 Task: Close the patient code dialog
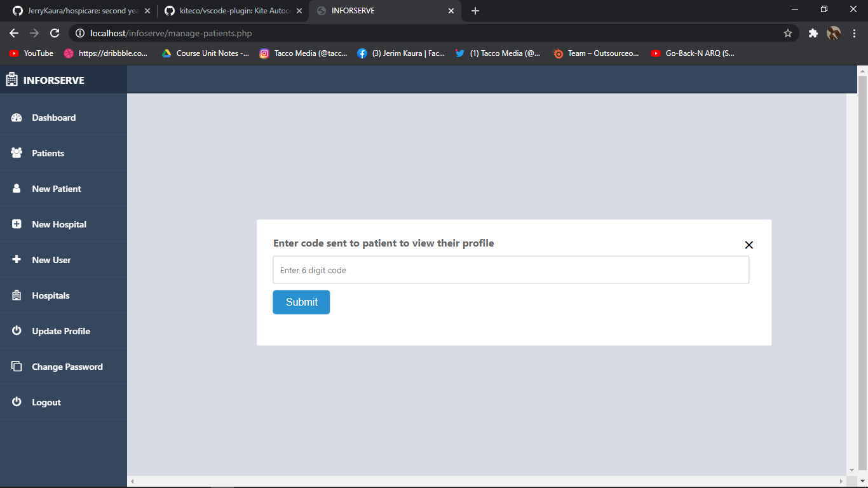pyautogui.click(x=749, y=245)
